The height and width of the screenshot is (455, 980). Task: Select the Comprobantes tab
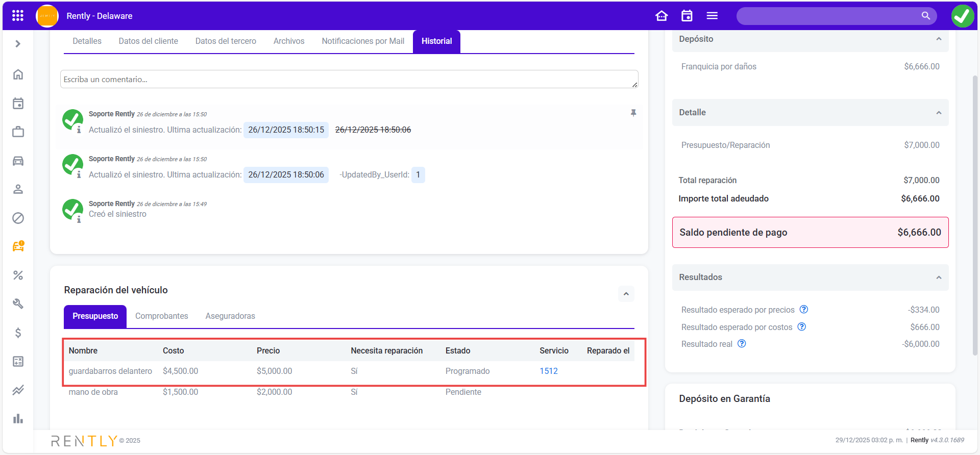click(161, 316)
